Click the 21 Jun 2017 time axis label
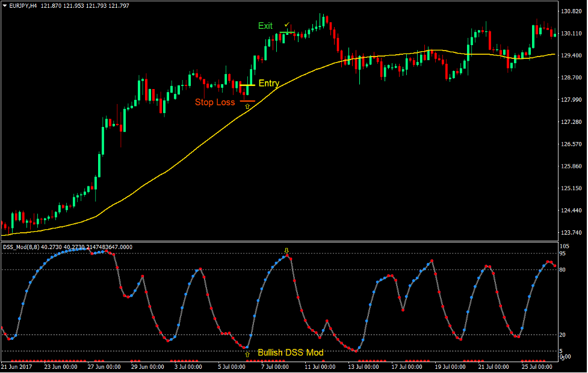Image resolution: width=588 pixels, height=373 pixels. pyautogui.click(x=16, y=365)
